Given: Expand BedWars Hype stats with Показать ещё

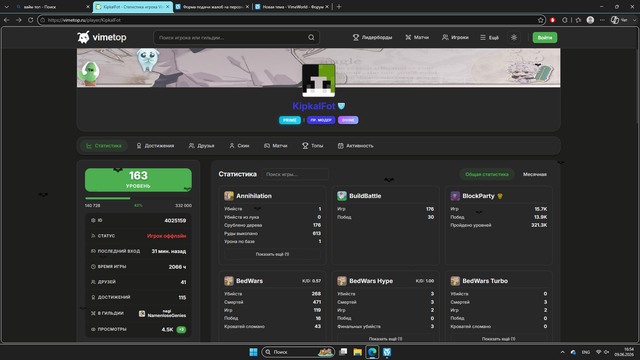Looking at the screenshot, I should pyautogui.click(x=385, y=339).
